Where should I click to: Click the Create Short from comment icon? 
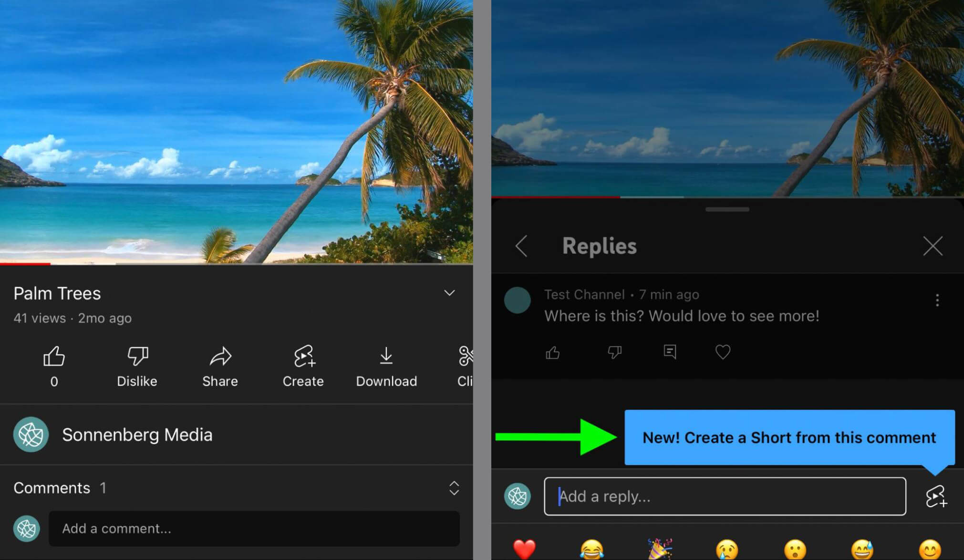(937, 497)
